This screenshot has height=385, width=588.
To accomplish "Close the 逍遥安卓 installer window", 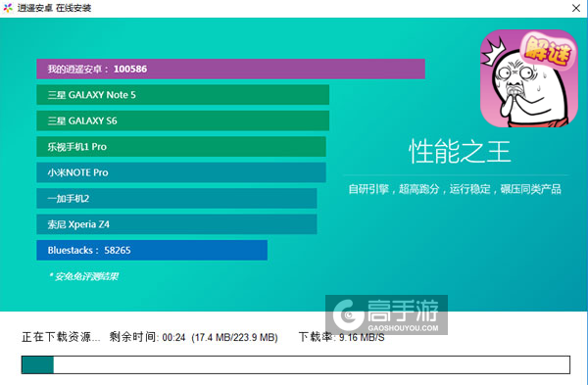I will tap(576, 8).
